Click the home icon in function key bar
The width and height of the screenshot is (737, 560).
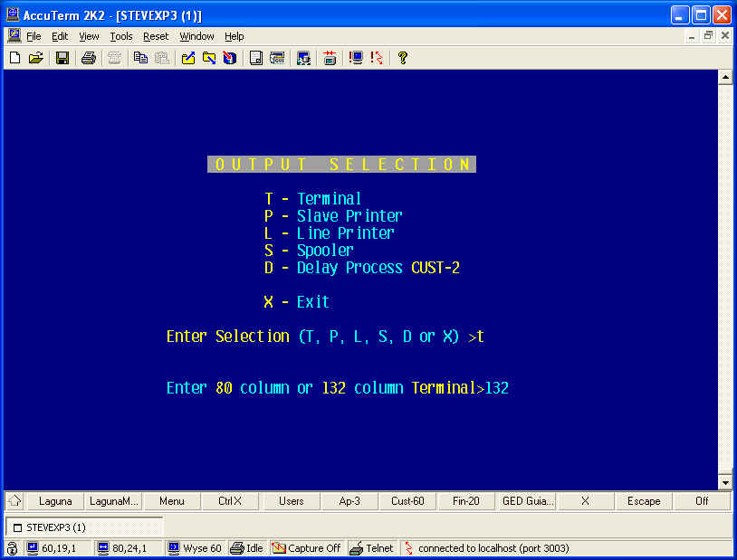[x=14, y=501]
